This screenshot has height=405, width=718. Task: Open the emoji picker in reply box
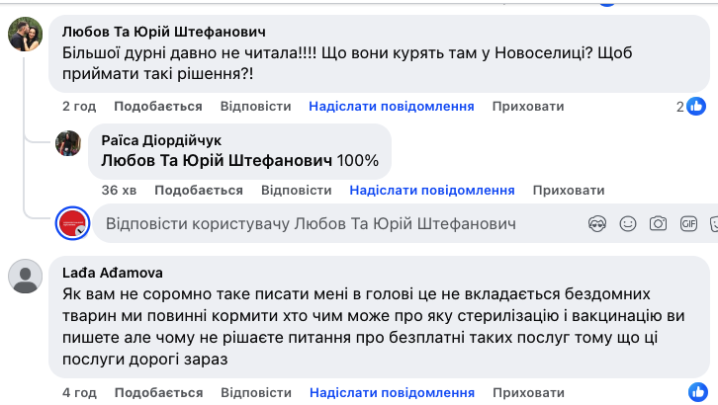628,224
